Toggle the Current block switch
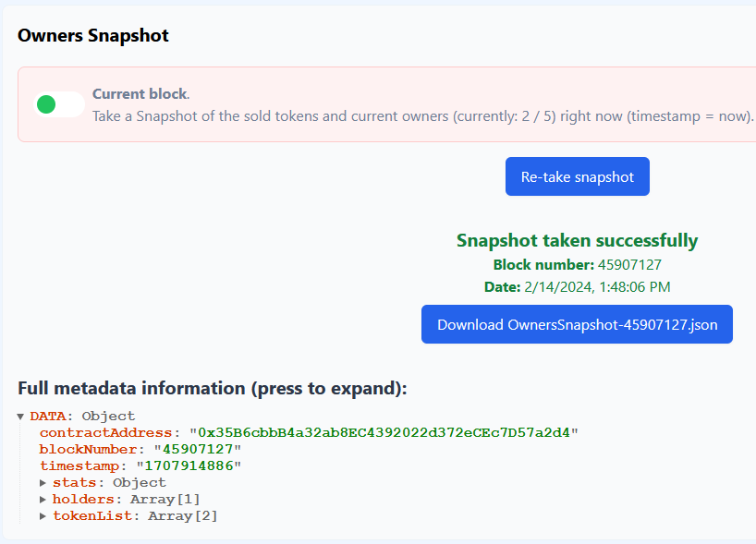This screenshot has width=756, height=544. click(59, 104)
